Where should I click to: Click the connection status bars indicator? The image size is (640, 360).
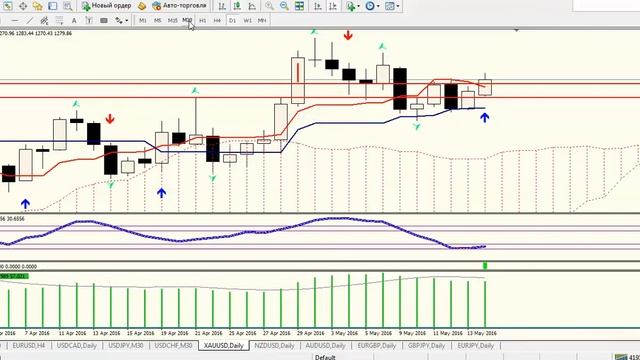click(621, 357)
